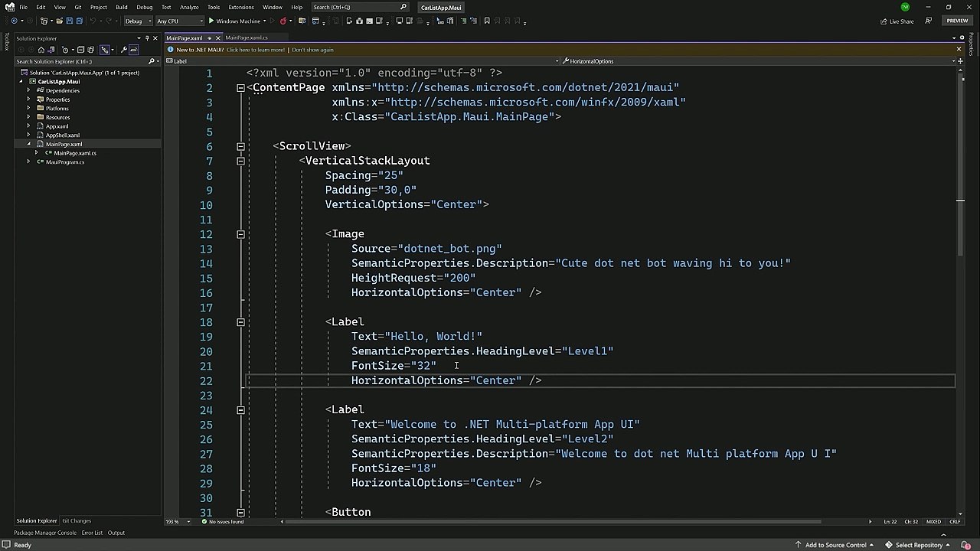This screenshot has width=980, height=551.
Task: Click the Show All Files icon
Action: pos(90,50)
